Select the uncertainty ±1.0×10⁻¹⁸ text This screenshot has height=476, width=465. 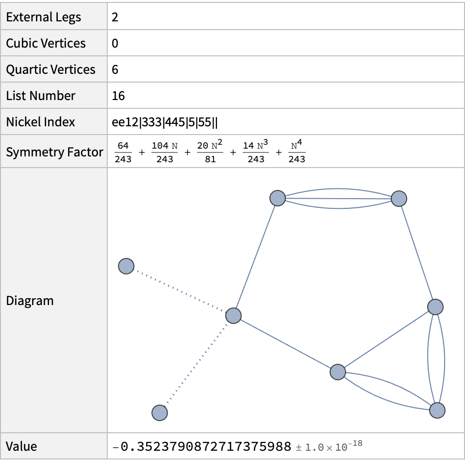coord(329,447)
